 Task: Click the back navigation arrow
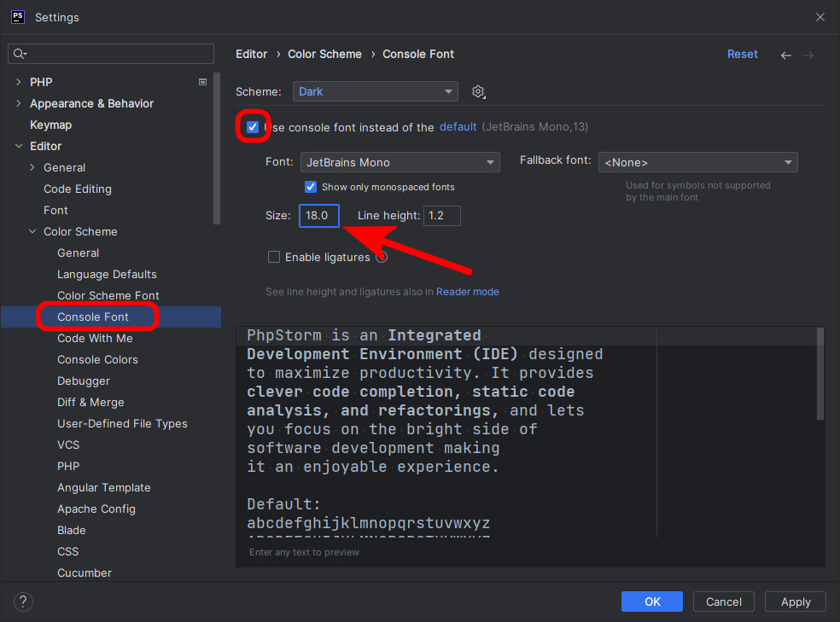[786, 55]
